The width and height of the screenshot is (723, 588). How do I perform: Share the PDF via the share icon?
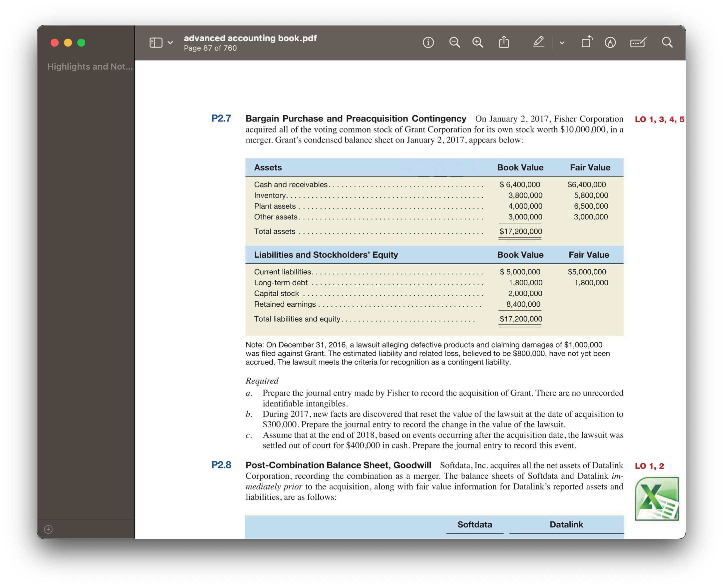coord(504,42)
